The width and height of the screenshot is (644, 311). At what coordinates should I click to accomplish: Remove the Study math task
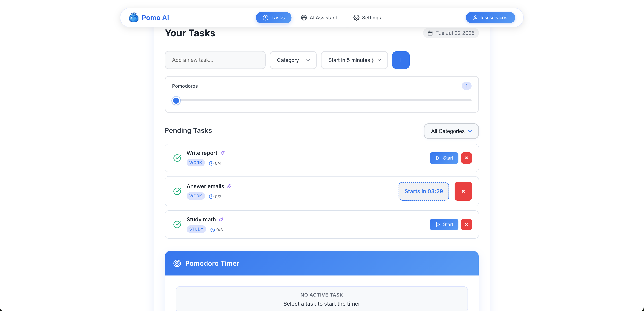coord(466,224)
